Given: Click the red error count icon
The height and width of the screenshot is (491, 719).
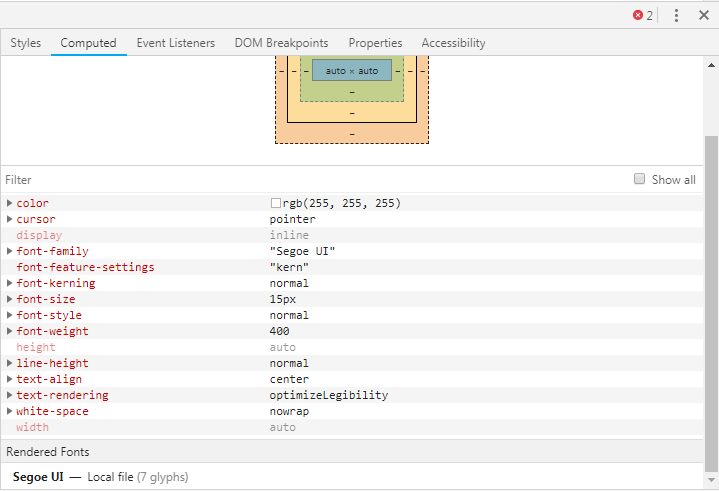Looking at the screenshot, I should point(638,15).
